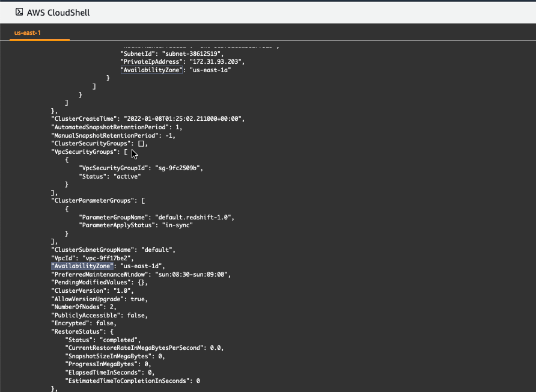
Task: Click the "ParameterApplyStatus": "in-sync" line
Action: click(136, 225)
